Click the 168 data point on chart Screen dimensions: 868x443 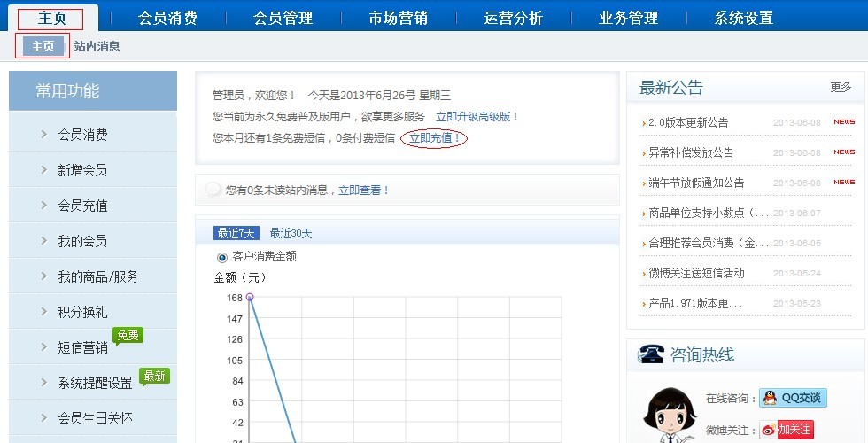pos(250,298)
